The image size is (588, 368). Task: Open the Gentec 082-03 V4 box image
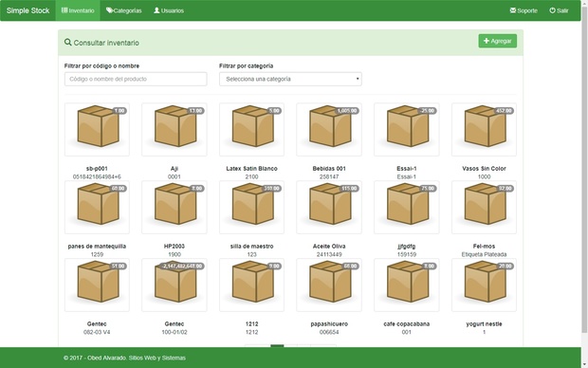(x=97, y=285)
